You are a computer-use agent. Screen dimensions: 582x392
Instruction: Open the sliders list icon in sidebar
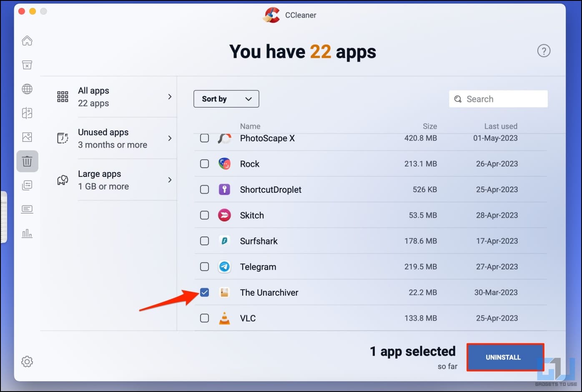click(x=27, y=185)
